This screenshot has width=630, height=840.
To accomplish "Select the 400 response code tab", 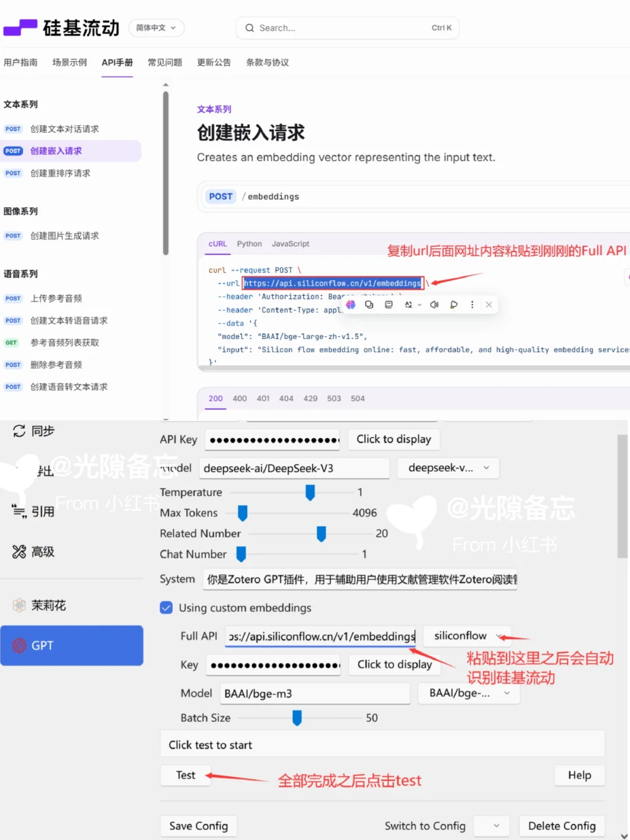I will tap(239, 398).
